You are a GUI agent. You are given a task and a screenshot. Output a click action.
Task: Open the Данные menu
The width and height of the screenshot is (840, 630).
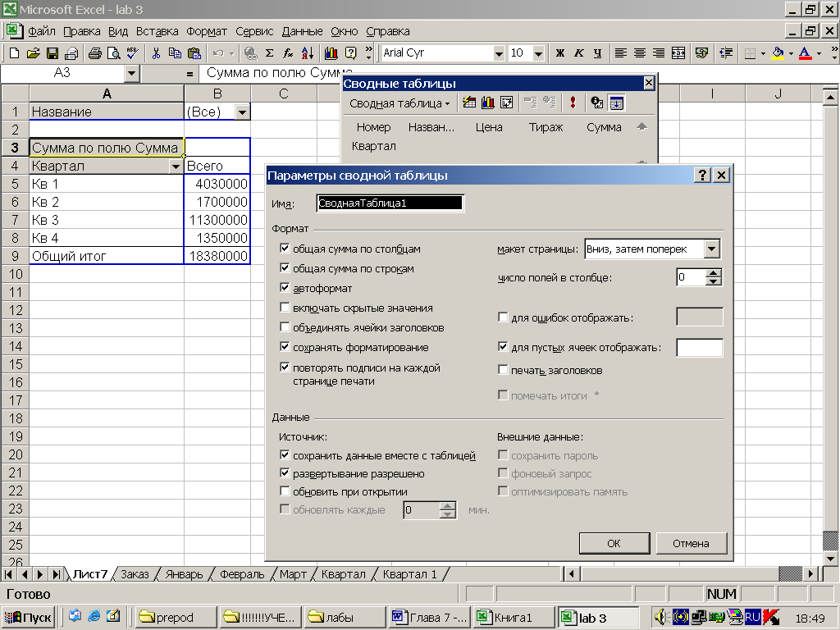[x=302, y=32]
